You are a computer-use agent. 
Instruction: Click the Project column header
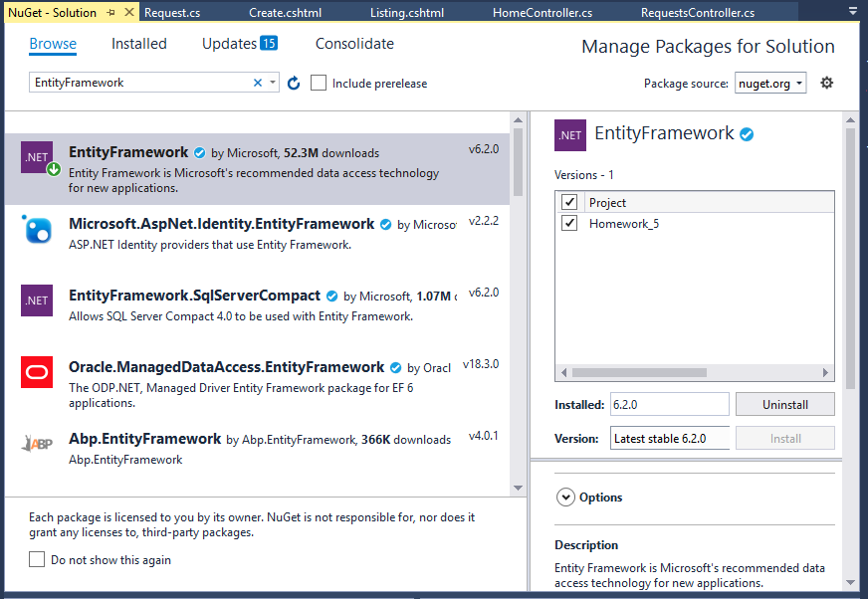click(x=709, y=203)
